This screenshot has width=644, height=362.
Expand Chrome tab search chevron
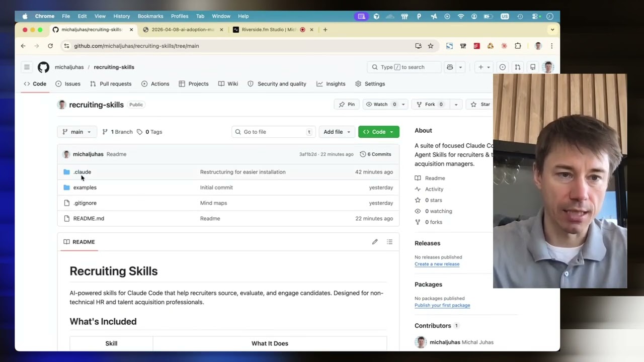(552, 30)
